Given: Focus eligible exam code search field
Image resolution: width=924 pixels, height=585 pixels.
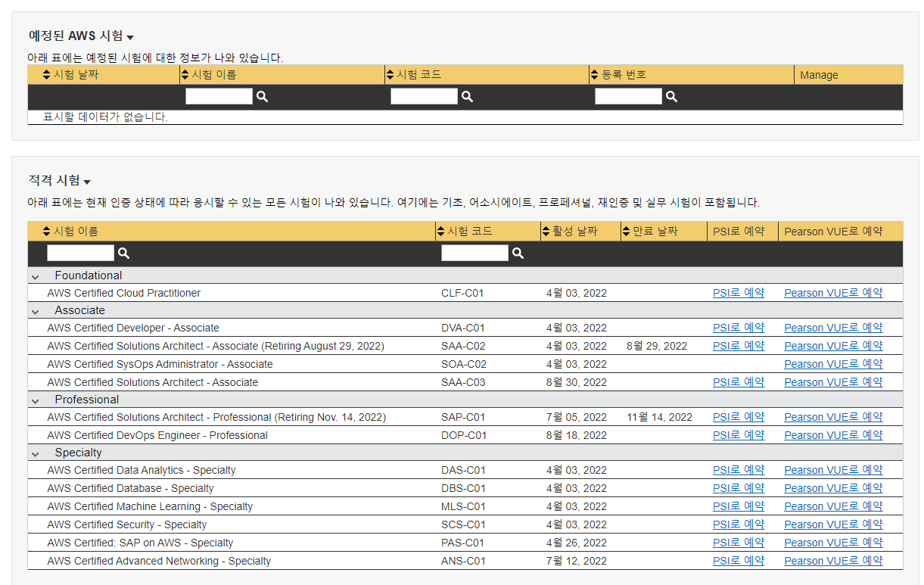Looking at the screenshot, I should point(474,253).
